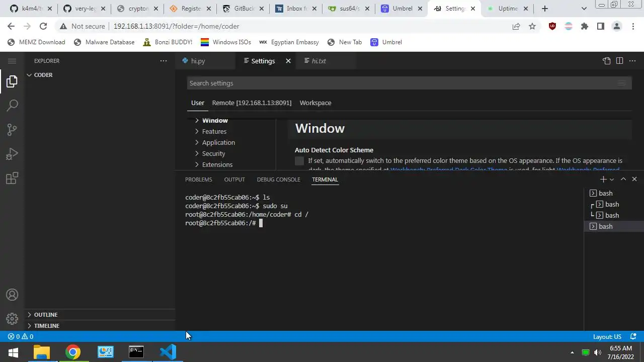Open a new browser tab
644x362 pixels.
pyautogui.click(x=545, y=9)
